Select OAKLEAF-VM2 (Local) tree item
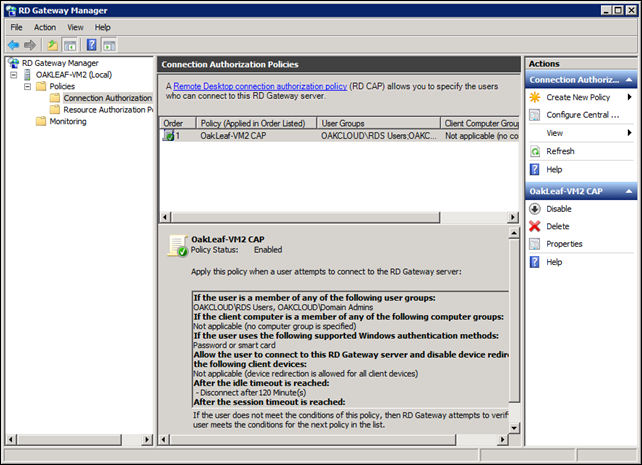 (74, 74)
